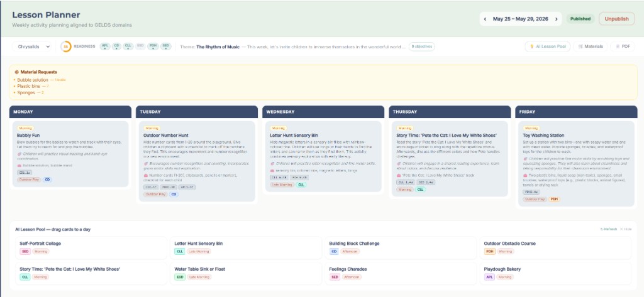The width and height of the screenshot is (644, 297).
Task: Select the Playdough Bakery pool card
Action: pyautogui.click(x=555, y=273)
